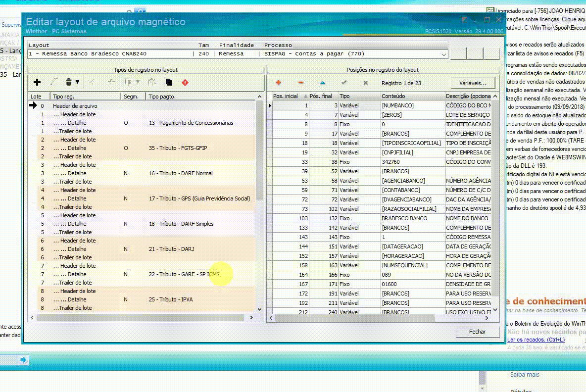Click the 01600 content cell
The height and width of the screenshot is (392, 586).
click(413, 284)
